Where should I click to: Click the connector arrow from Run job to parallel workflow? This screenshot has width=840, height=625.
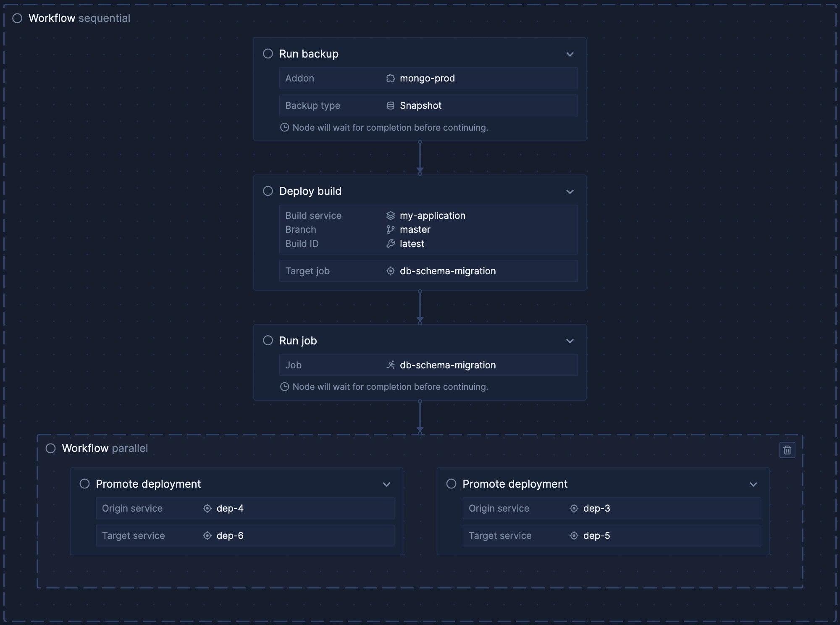click(420, 417)
